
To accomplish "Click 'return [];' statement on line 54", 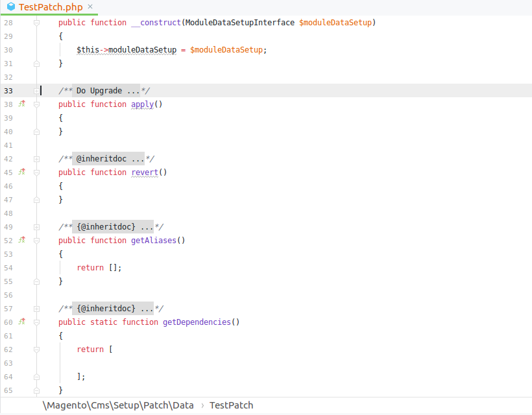I will [x=99, y=268].
